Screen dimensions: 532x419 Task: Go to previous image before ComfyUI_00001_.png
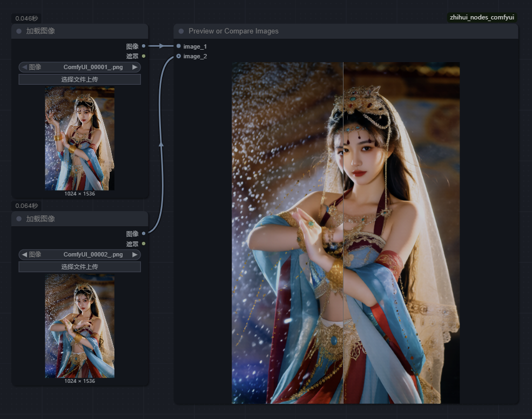click(x=24, y=67)
